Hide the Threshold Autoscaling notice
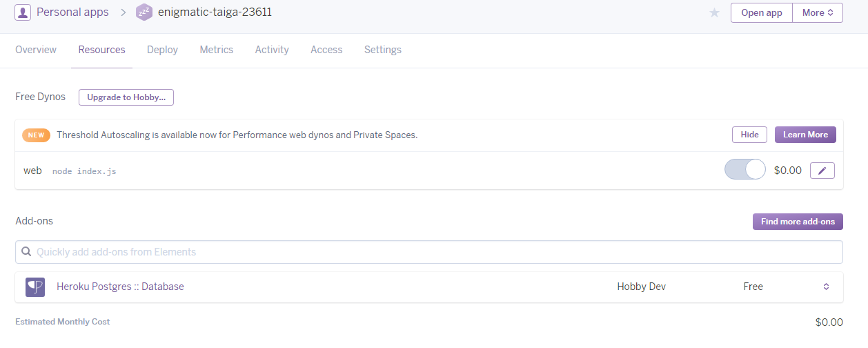 749,135
